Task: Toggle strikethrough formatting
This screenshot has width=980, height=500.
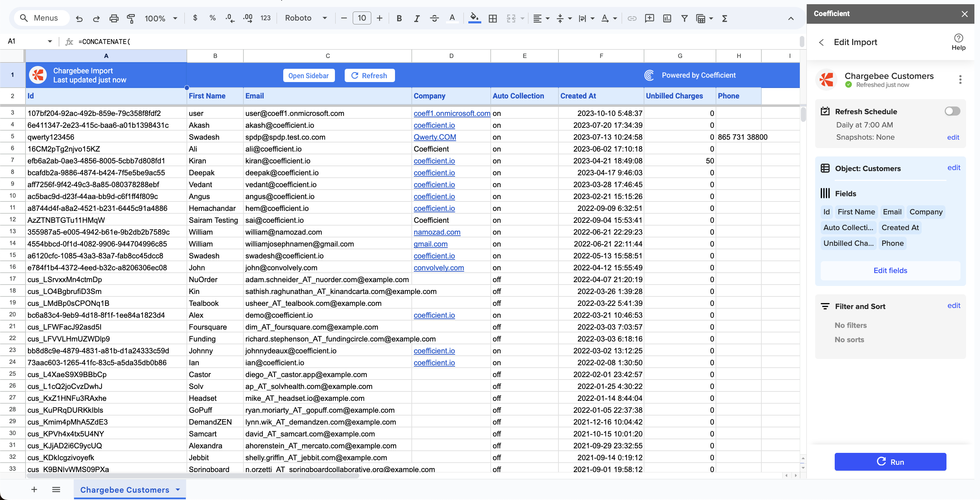Action: tap(434, 18)
